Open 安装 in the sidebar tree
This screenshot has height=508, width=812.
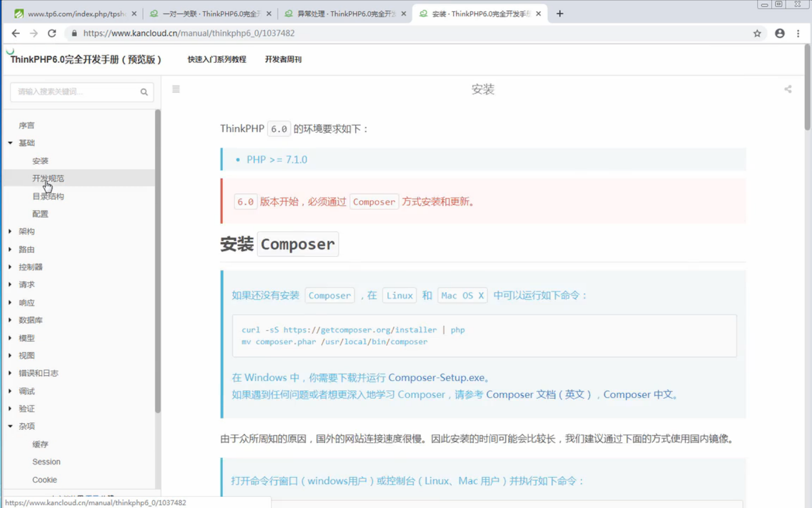click(x=40, y=161)
